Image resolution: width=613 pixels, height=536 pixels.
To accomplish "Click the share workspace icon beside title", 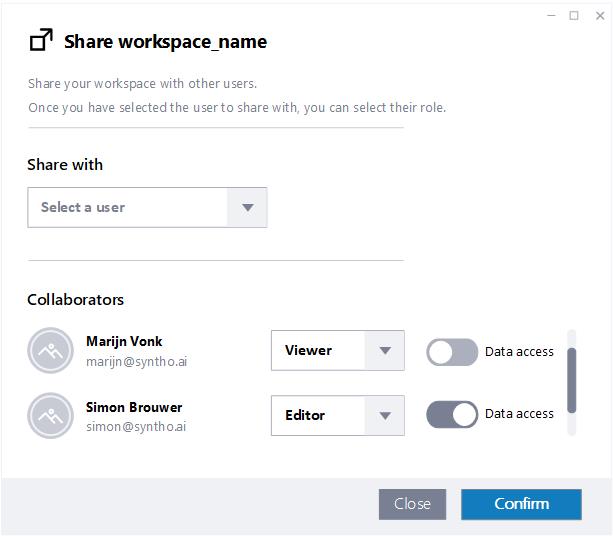I will pos(41,40).
